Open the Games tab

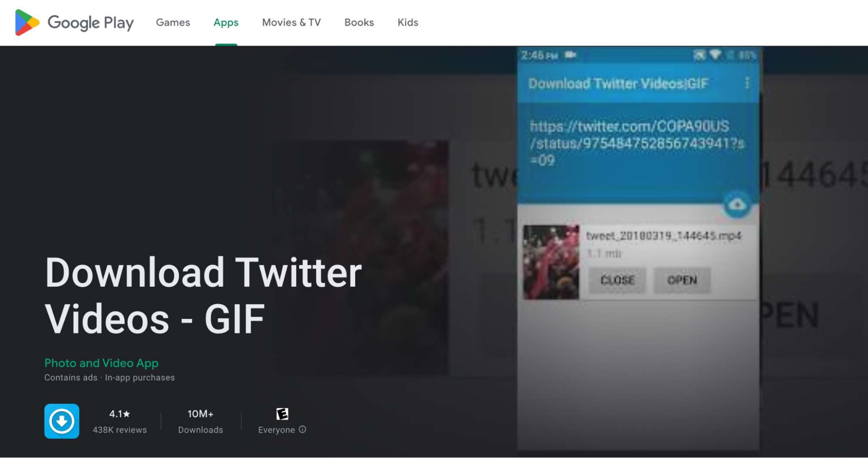coord(173,23)
